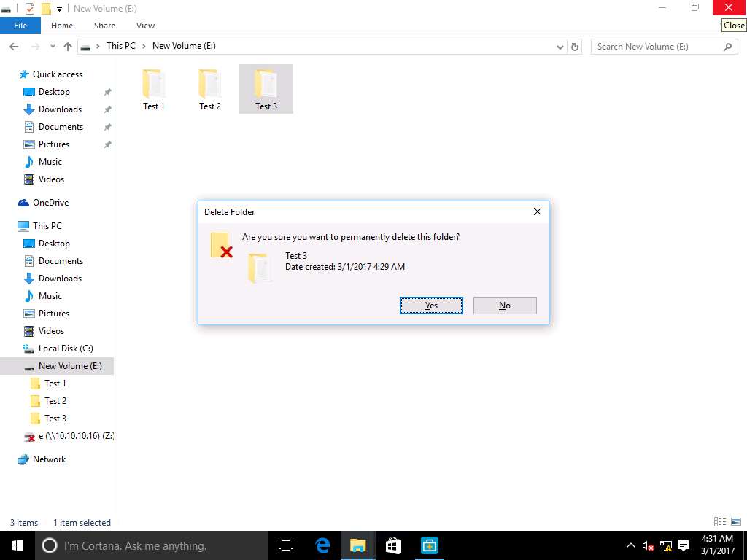Open pinned Pictures under Quick access
The height and width of the screenshot is (560, 747).
click(x=54, y=144)
